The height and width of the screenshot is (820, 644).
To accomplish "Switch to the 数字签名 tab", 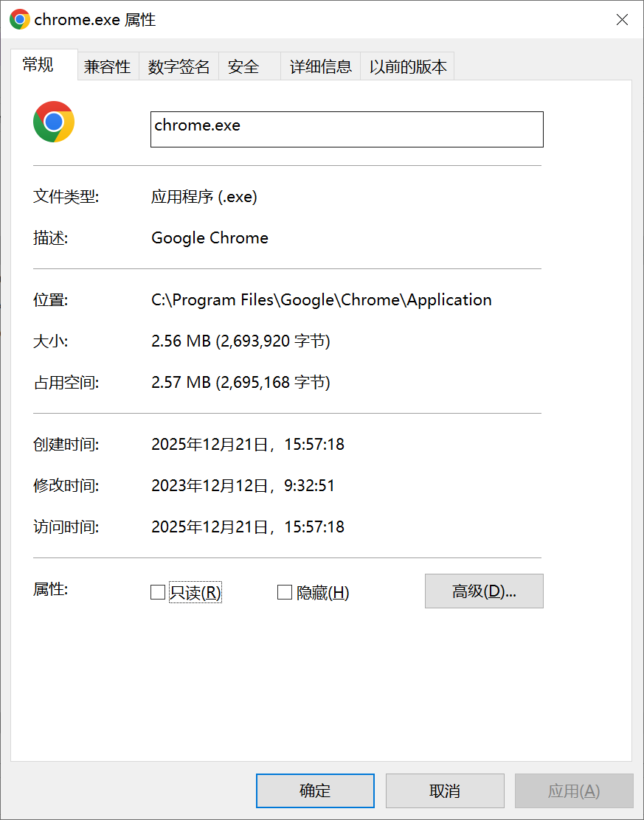I will point(179,66).
